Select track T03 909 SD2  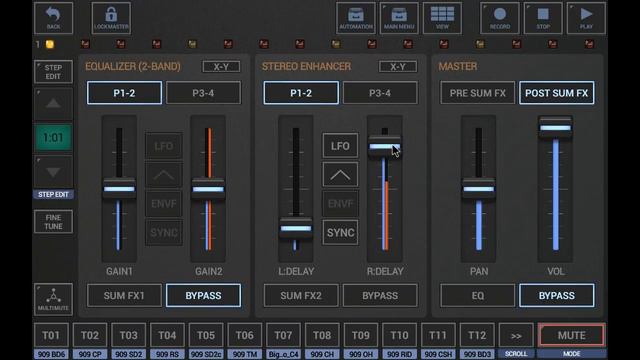tap(129, 336)
